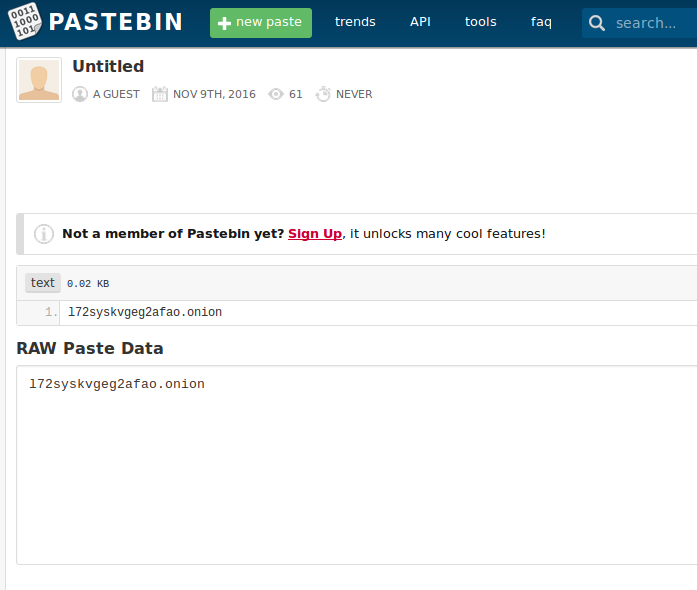Viewport: 697px width, 590px height.
Task: Go to the faq page
Action: click(541, 22)
